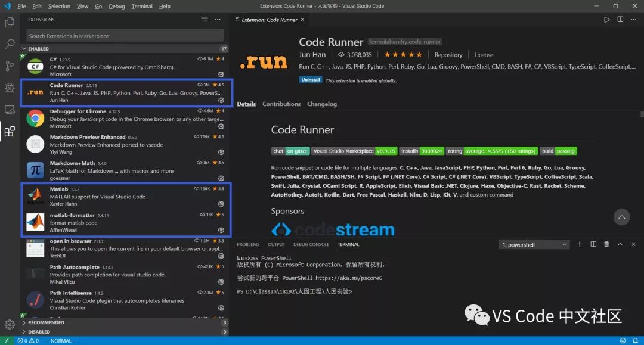Expand the DISABLED extensions section
This screenshot has height=345, width=644.
pos(125,332)
